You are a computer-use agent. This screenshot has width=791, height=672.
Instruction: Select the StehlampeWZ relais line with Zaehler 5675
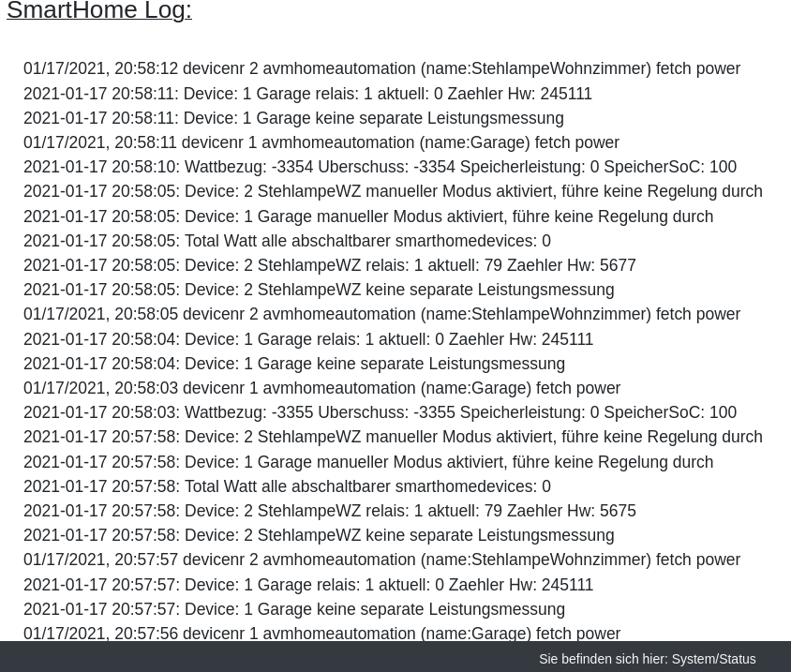click(x=330, y=511)
